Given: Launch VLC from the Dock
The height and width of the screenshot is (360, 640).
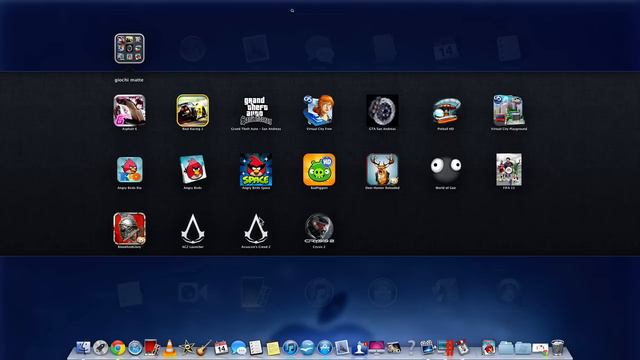Looking at the screenshot, I should pos(169,348).
